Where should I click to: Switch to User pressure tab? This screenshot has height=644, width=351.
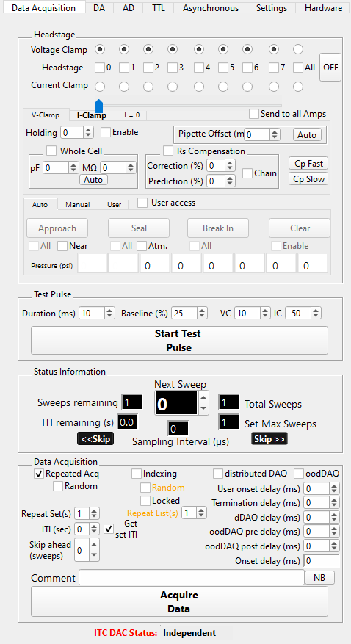tap(114, 205)
